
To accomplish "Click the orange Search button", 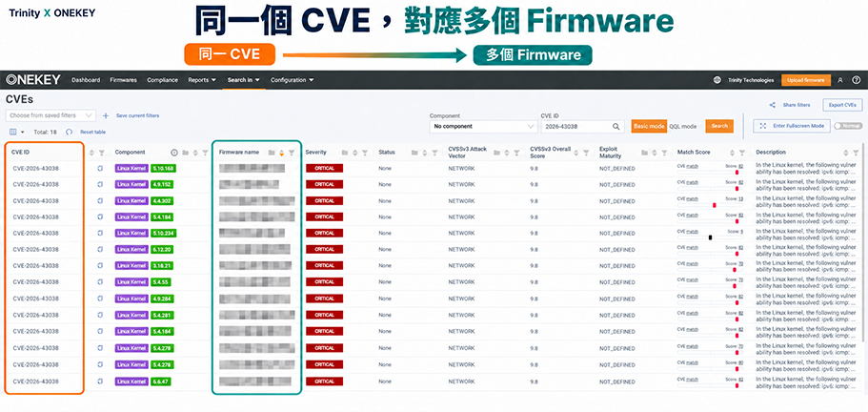I will coord(719,126).
